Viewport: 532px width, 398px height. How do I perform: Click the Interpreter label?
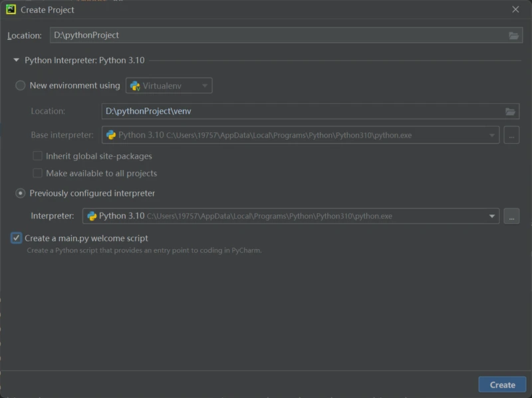53,216
